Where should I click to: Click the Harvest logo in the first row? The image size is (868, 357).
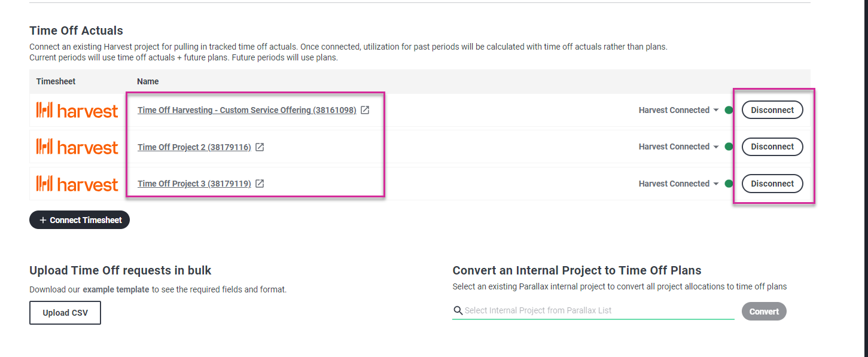tap(77, 110)
